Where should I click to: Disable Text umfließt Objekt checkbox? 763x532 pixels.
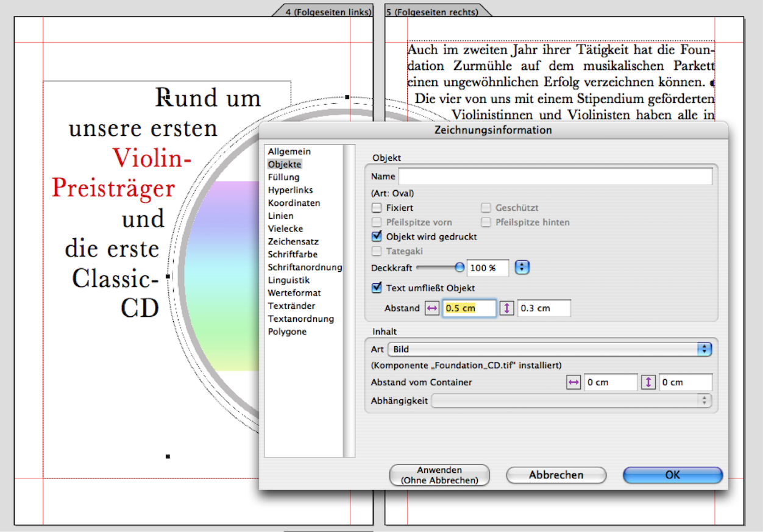coord(377,288)
